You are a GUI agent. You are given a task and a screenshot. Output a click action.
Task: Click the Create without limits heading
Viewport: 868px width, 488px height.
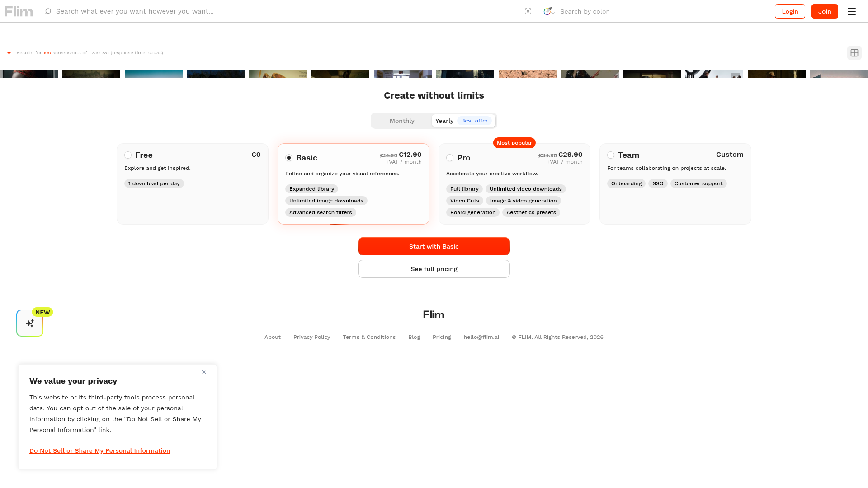(x=434, y=95)
